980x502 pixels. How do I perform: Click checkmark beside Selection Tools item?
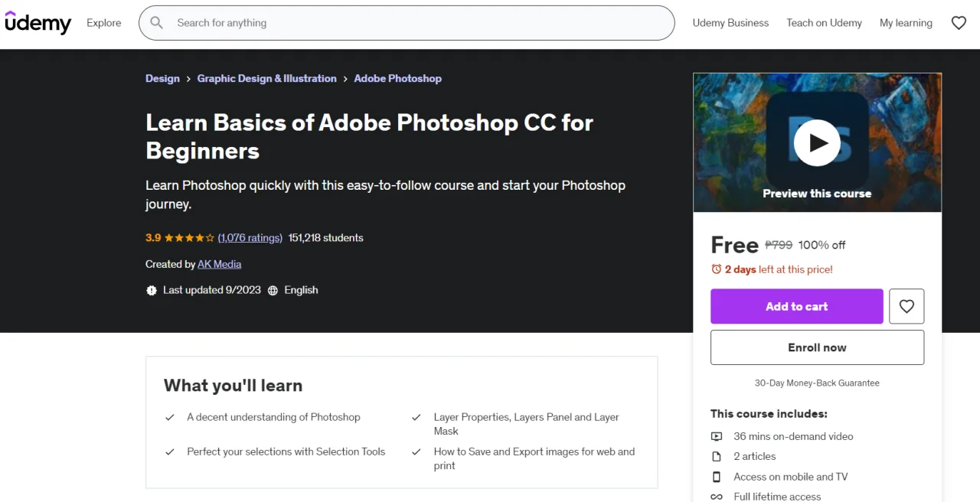(x=170, y=452)
